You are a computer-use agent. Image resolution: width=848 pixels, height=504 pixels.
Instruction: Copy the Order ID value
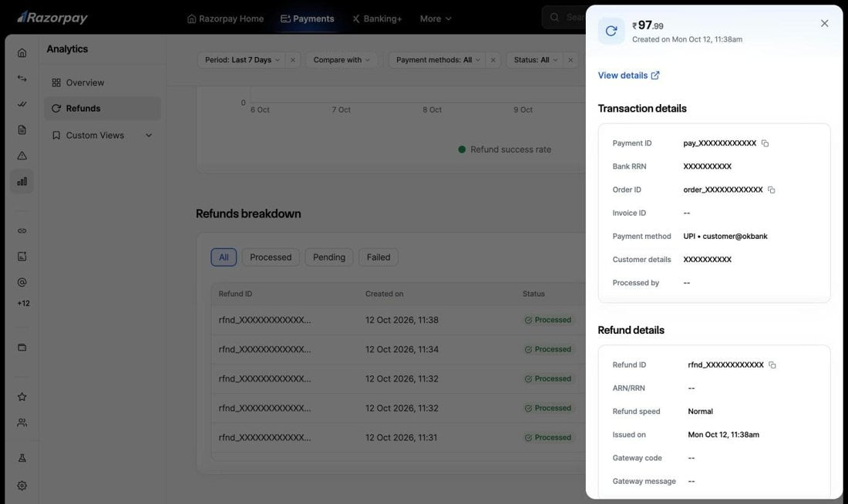tap(771, 190)
